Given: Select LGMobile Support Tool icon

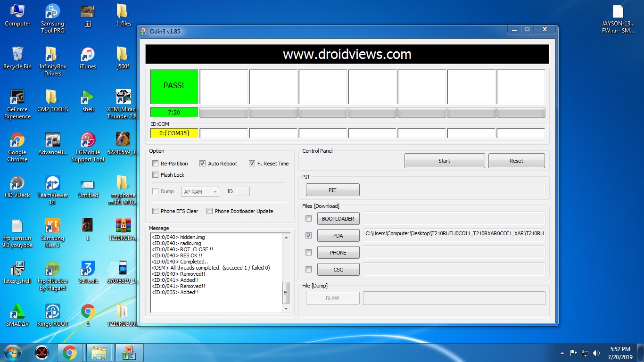Looking at the screenshot, I should point(88,147).
